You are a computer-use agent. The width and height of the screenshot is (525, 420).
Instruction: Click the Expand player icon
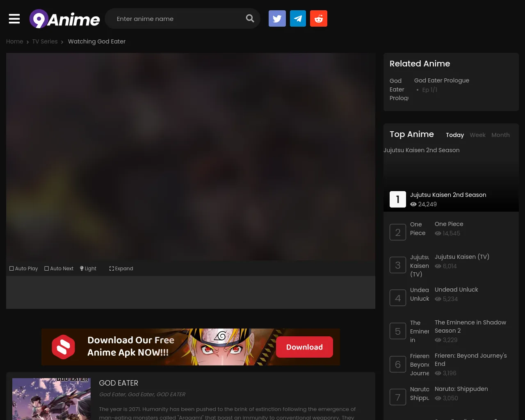(x=112, y=269)
